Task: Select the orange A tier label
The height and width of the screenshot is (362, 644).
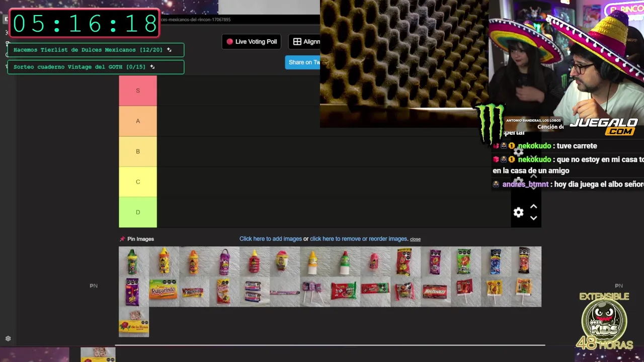Action: tap(138, 121)
